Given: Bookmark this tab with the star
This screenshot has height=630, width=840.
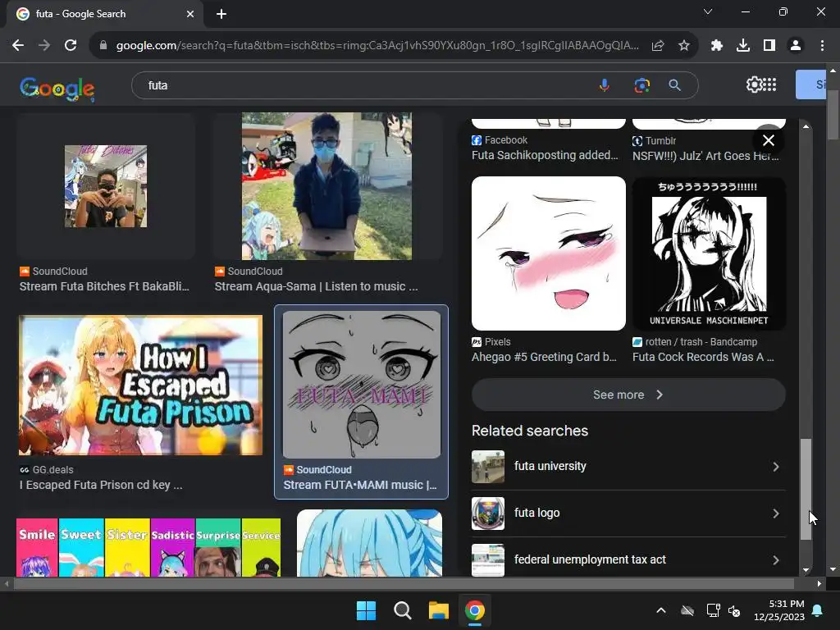Looking at the screenshot, I should tap(684, 46).
